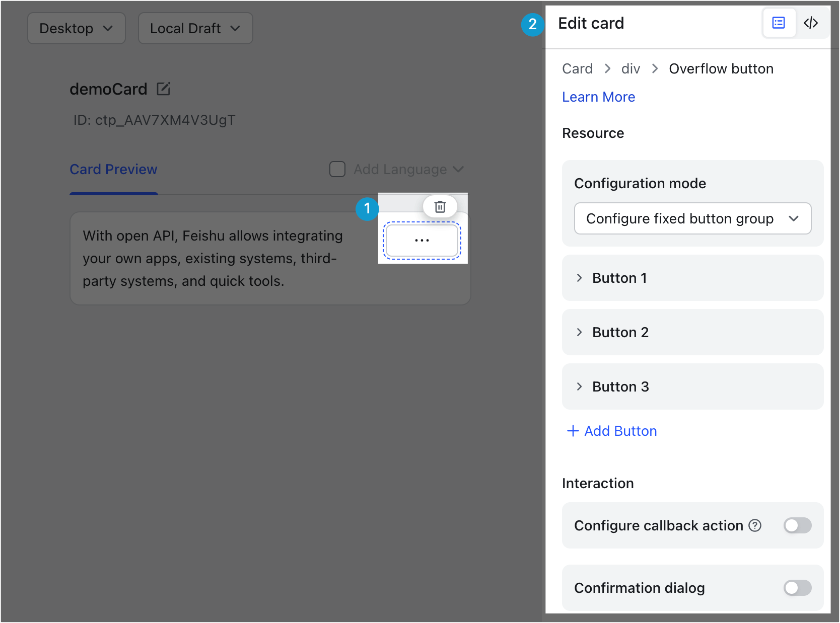The width and height of the screenshot is (840, 623).
Task: Select the Card Preview tab
Action: pos(113,170)
